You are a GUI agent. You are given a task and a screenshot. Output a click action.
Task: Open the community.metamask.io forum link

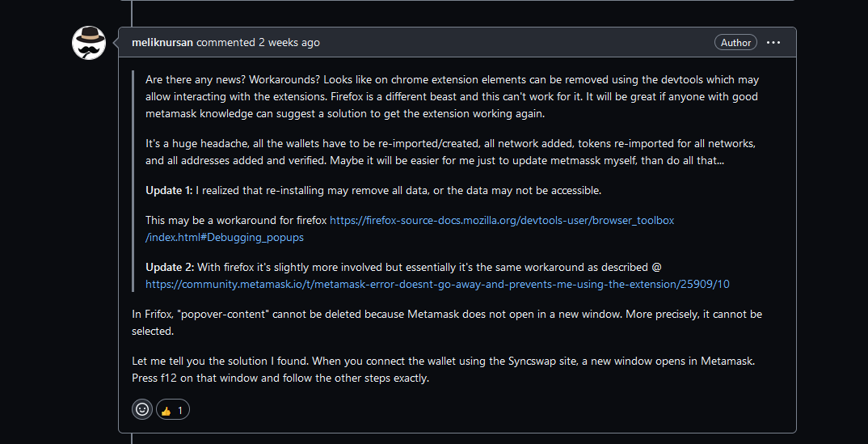click(437, 285)
